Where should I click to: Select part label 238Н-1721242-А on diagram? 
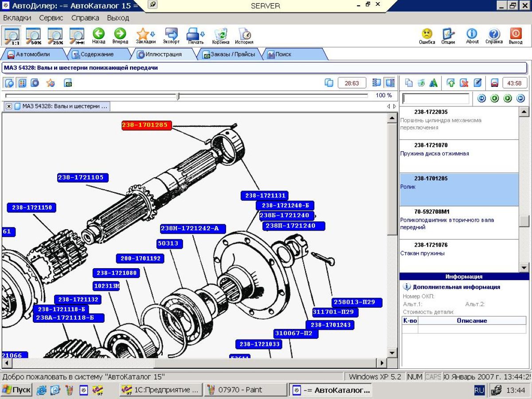coord(193,228)
